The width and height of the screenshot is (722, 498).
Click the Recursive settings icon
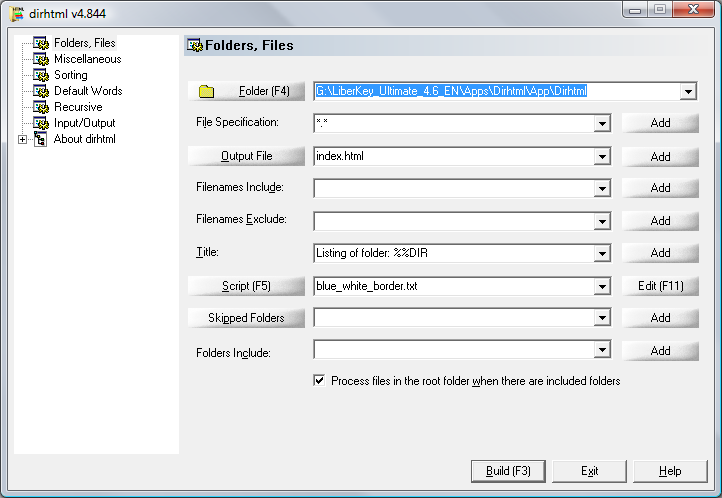point(41,107)
